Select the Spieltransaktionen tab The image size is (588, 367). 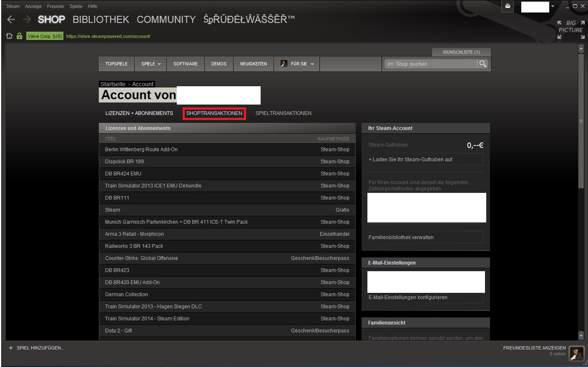[284, 113]
